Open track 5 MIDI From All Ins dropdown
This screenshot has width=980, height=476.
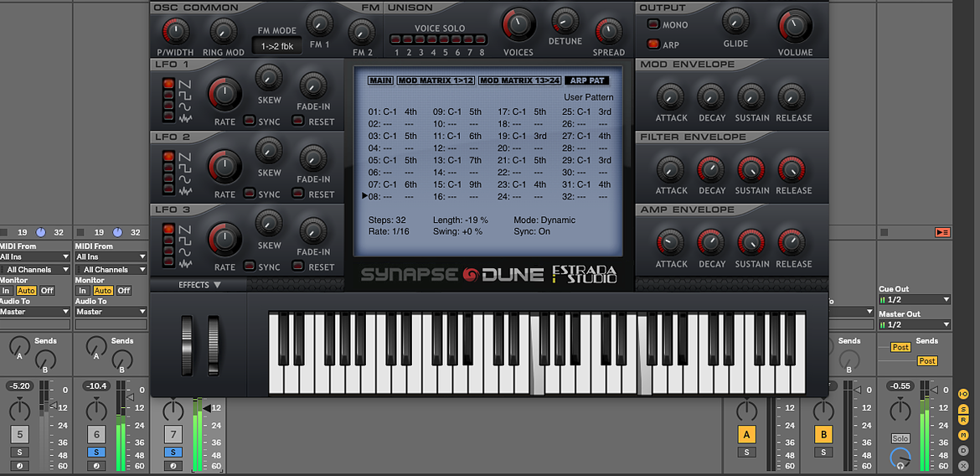click(x=34, y=257)
